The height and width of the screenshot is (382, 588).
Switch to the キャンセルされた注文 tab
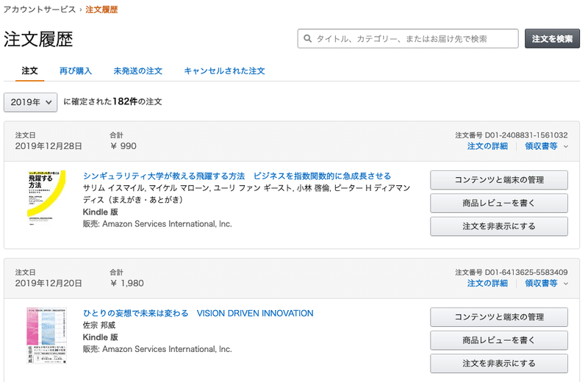click(224, 71)
